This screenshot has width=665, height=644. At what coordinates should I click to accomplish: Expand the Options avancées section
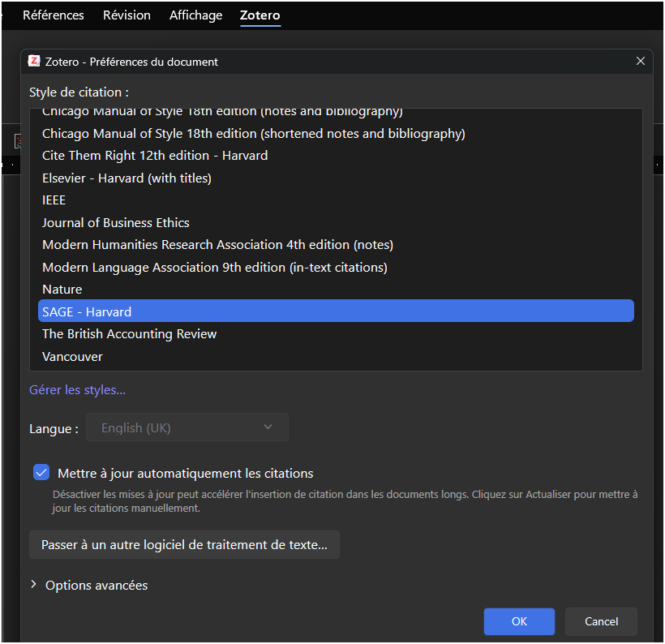coord(89,586)
